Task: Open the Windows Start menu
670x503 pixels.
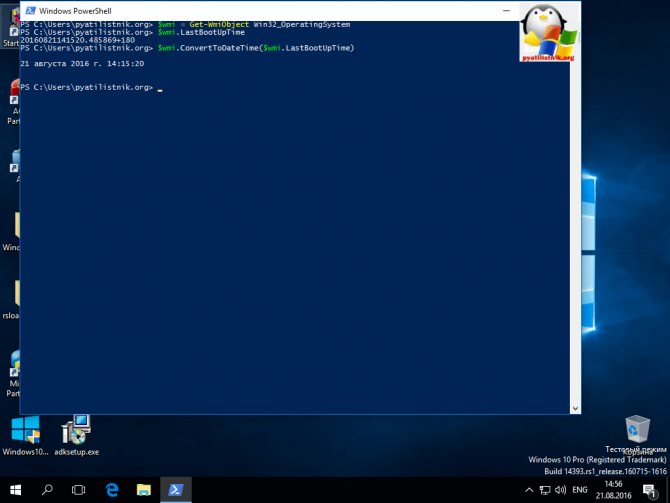Action: (x=15, y=490)
